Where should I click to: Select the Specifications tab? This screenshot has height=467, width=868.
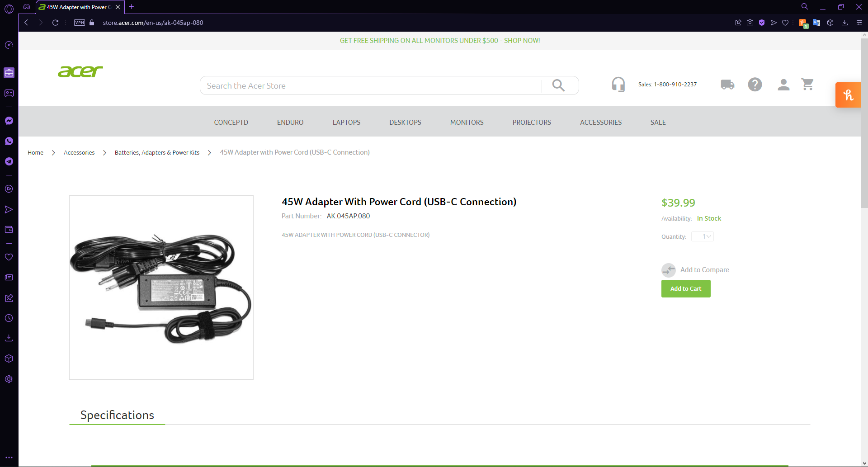[x=117, y=415]
